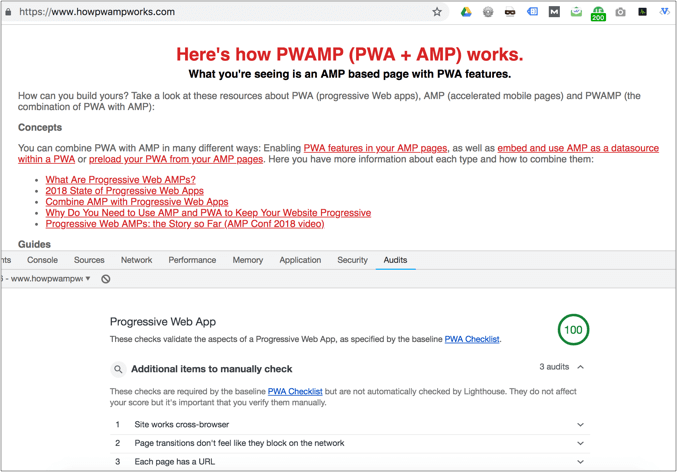The image size is (677, 472).
Task: Click the grey gear-shaped extension icon
Action: pos(488,12)
